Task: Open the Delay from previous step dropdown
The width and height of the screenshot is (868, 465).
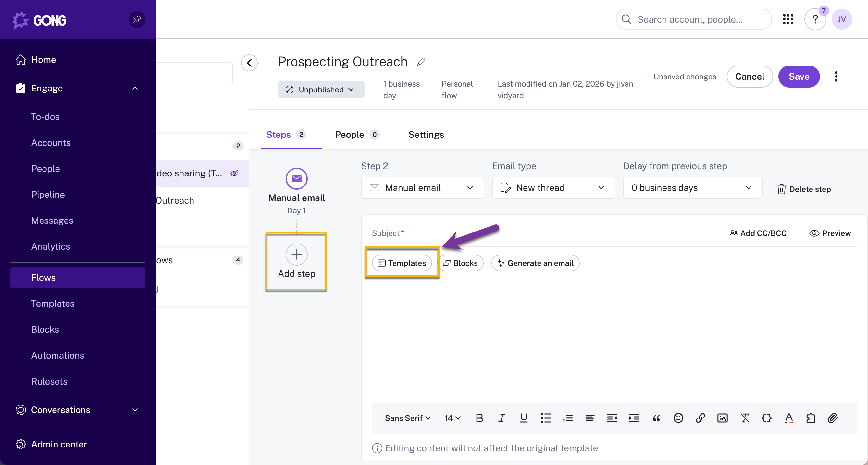Action: click(x=692, y=187)
